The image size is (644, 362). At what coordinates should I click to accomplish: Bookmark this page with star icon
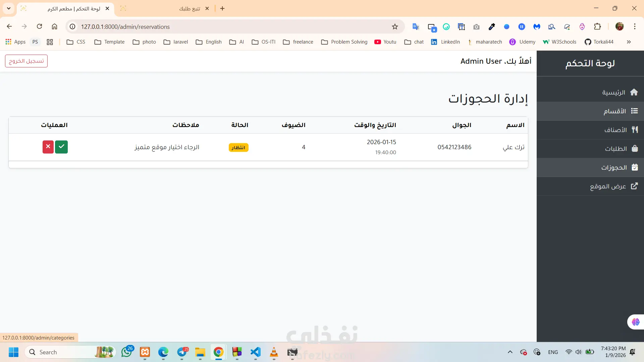coord(395,27)
